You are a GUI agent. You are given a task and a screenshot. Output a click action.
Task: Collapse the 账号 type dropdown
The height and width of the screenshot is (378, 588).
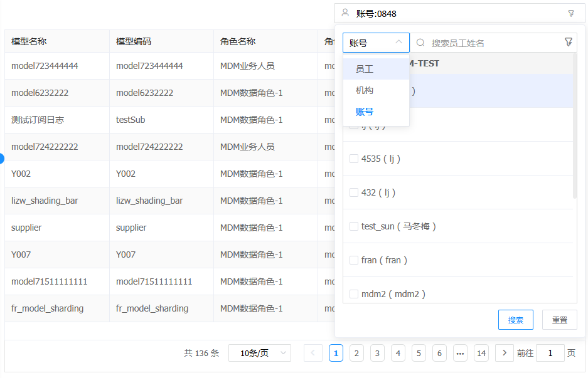pyautogui.click(x=398, y=43)
